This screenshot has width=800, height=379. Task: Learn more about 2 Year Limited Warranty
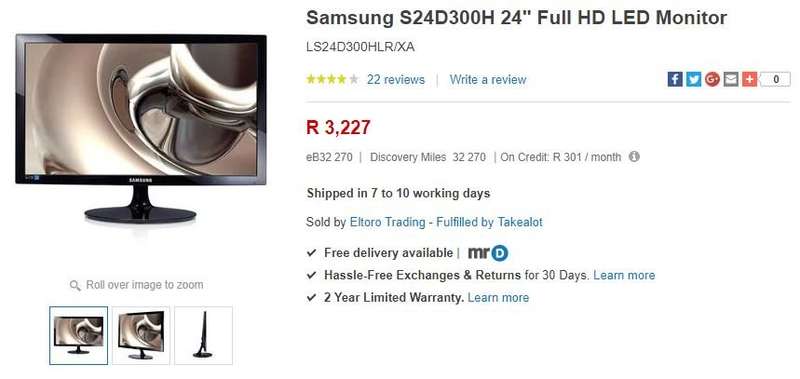point(498,297)
